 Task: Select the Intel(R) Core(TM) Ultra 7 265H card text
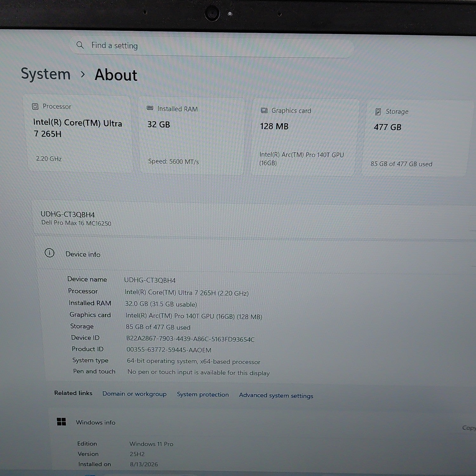(x=78, y=128)
